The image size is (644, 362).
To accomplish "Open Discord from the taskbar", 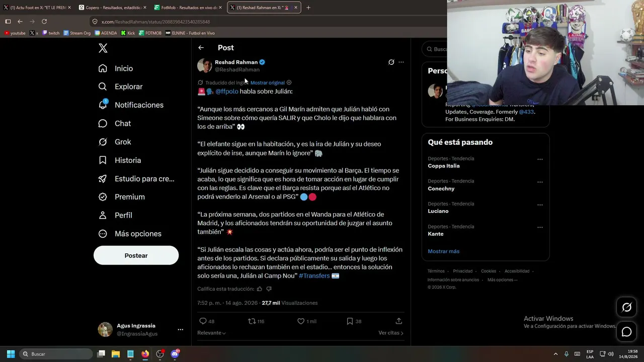I will pos(175,354).
